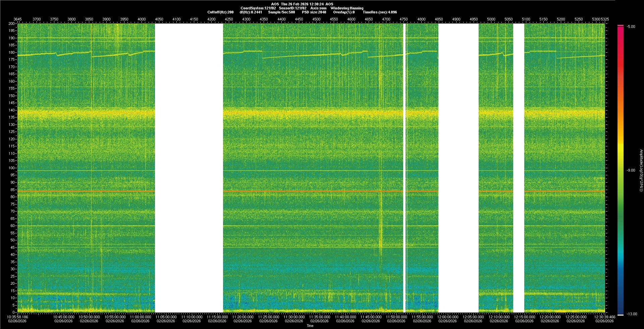Click the Windowing:Hanning header label
The height and width of the screenshot is (329, 644).
tap(347, 8)
